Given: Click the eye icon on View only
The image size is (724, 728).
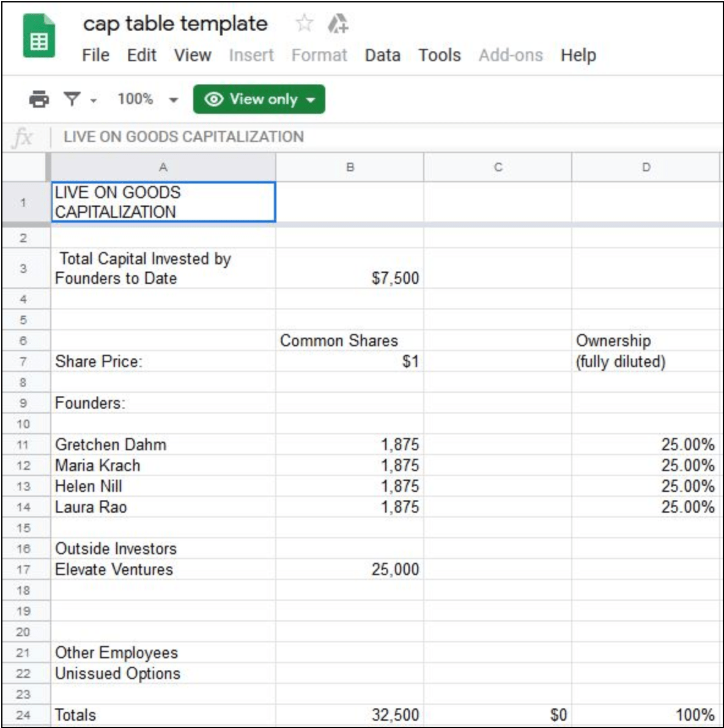Looking at the screenshot, I should [x=214, y=99].
